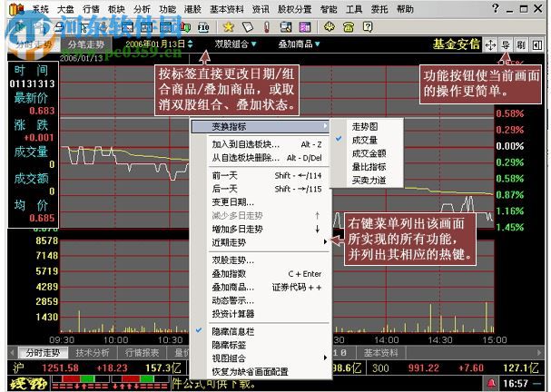This screenshot has height=392, width=551.
Task: Click the yellow star favorites icon
Action: point(229,26)
